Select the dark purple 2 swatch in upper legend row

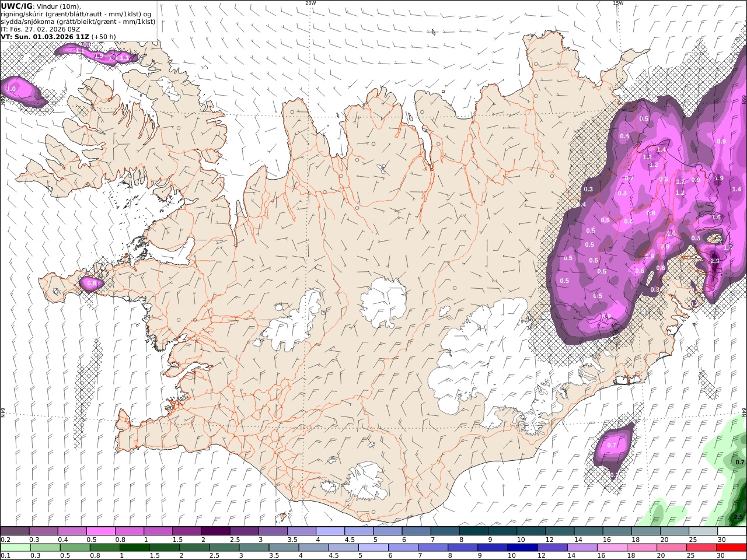pyautogui.click(x=215, y=531)
